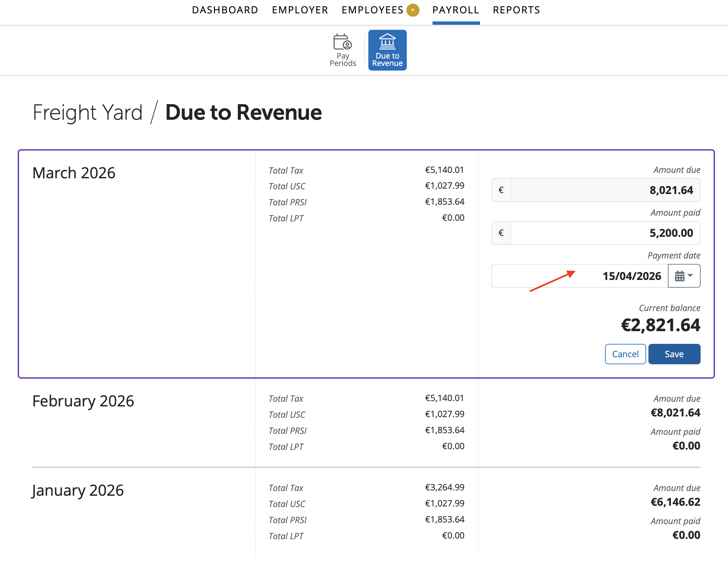Click the euro symbol beside Amount due
The image size is (728, 574).
(x=501, y=190)
